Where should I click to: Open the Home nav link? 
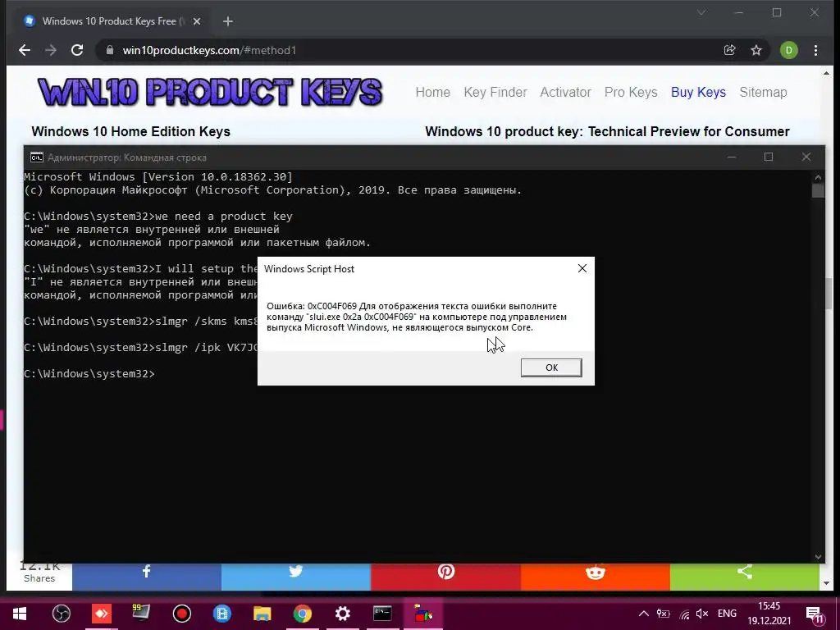pos(433,92)
